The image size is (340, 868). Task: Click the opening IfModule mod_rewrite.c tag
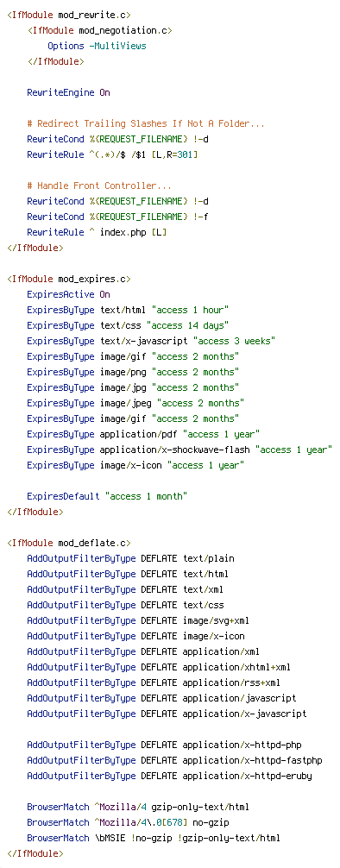pos(69,15)
